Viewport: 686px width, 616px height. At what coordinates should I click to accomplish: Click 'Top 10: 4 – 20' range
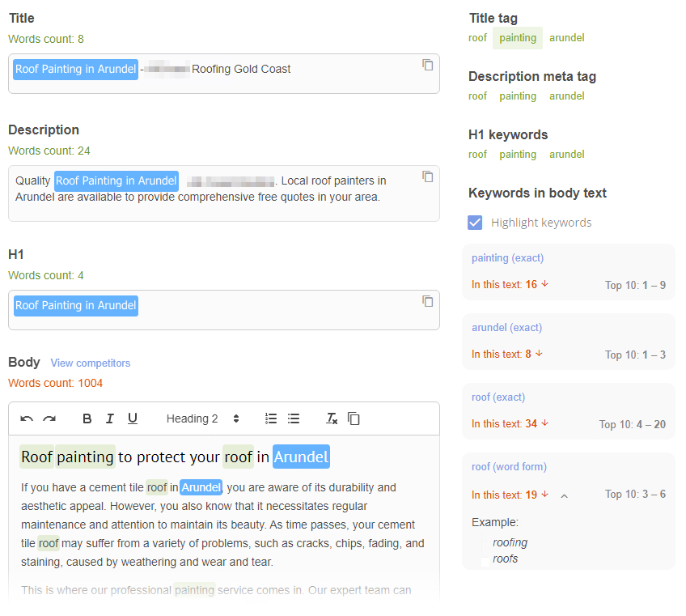632,424
